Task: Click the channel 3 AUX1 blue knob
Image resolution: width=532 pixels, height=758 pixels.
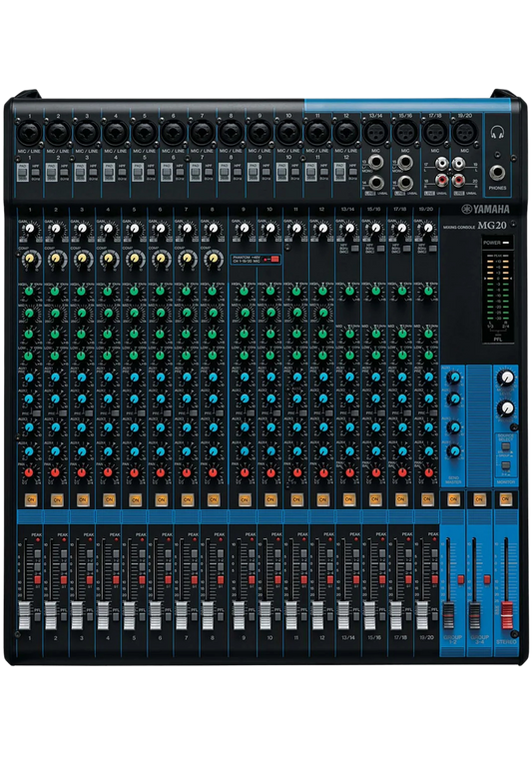Action: pyautogui.click(x=81, y=378)
